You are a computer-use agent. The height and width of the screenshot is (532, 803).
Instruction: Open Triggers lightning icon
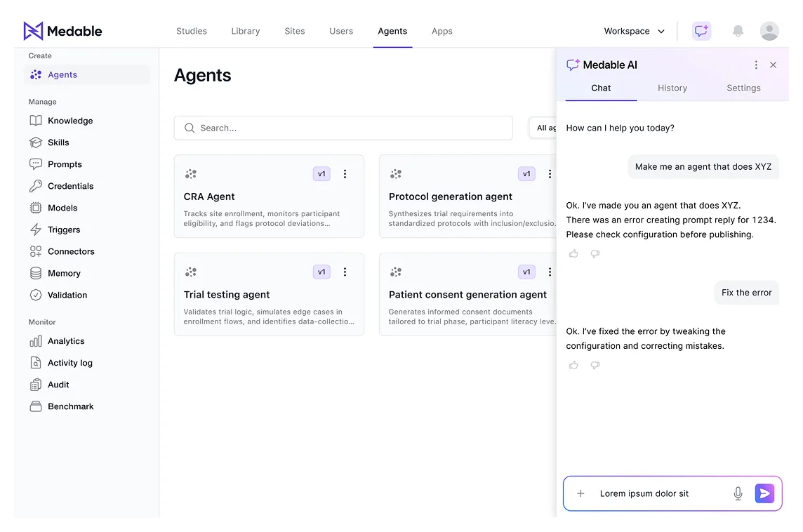pos(35,230)
